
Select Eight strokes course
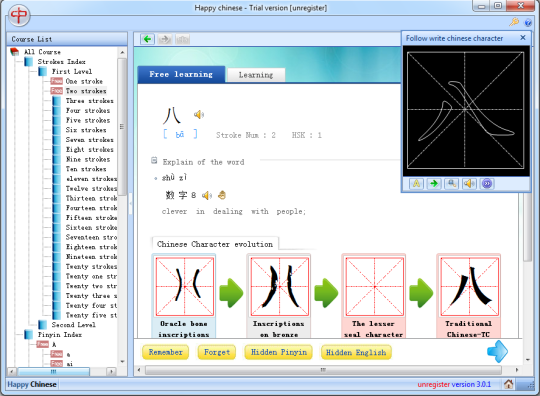point(90,149)
